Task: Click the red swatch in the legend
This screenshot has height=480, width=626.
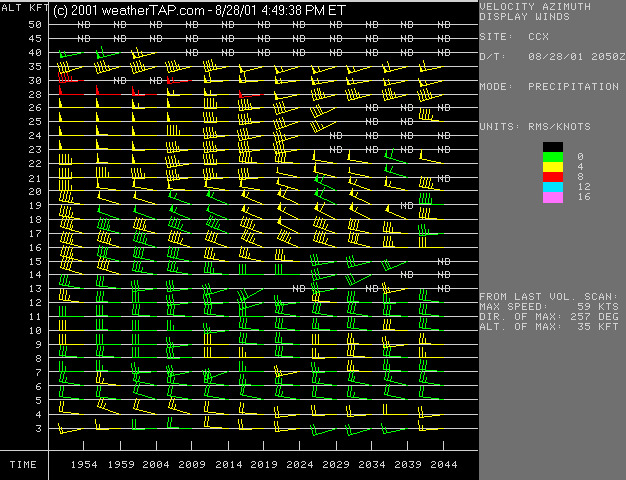Action: pos(552,177)
